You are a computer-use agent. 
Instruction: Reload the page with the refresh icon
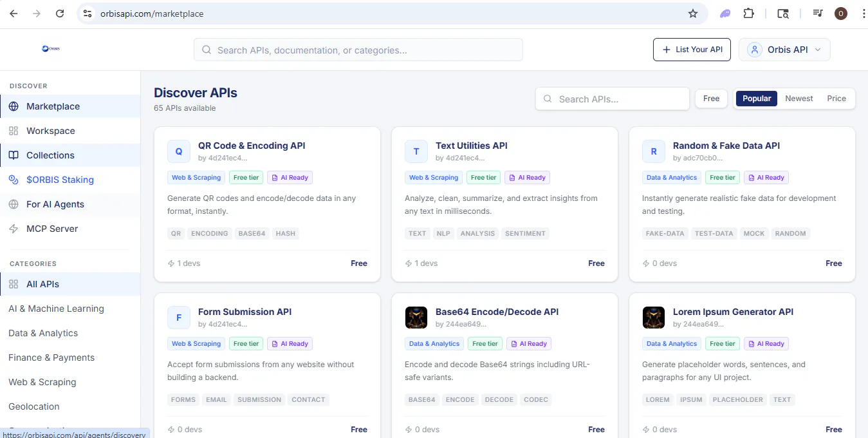pyautogui.click(x=60, y=14)
